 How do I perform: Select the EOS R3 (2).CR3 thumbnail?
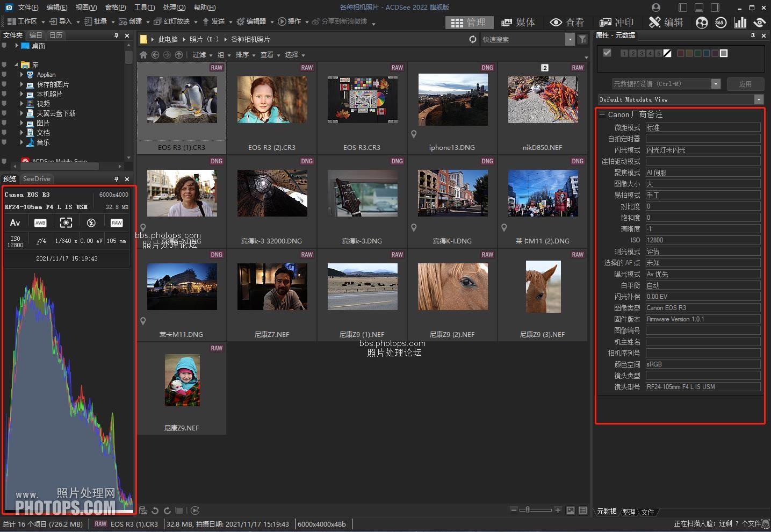click(x=272, y=108)
